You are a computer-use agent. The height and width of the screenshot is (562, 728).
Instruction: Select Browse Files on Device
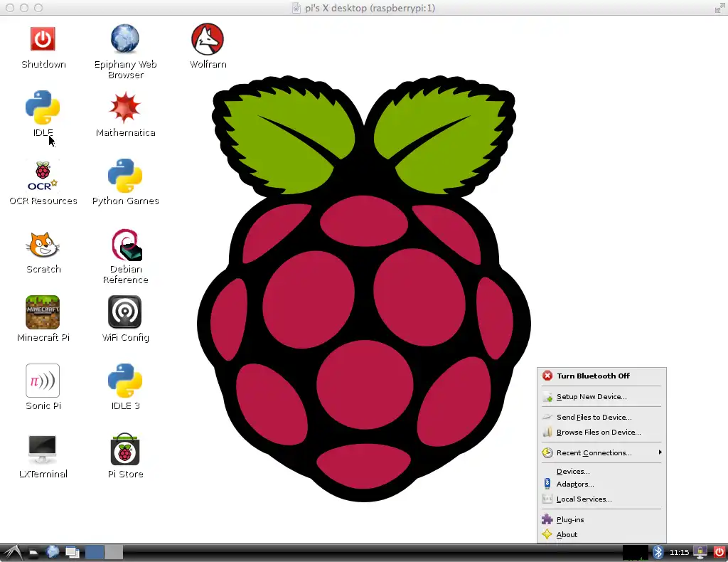(x=601, y=432)
